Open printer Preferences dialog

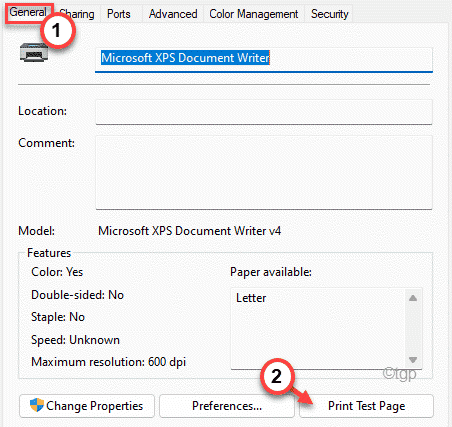point(227,406)
